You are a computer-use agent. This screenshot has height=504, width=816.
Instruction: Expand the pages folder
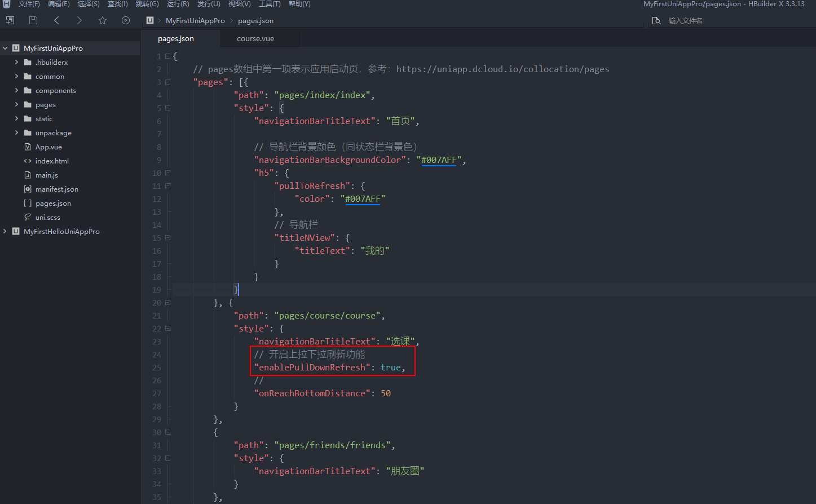click(16, 104)
